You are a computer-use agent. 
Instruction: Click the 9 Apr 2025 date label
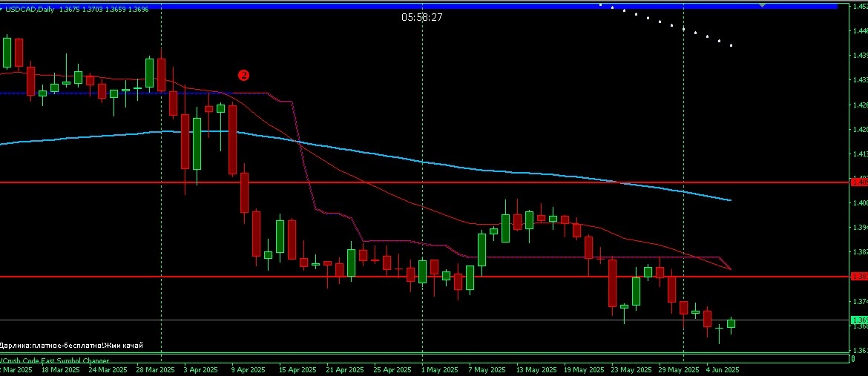coord(248,369)
